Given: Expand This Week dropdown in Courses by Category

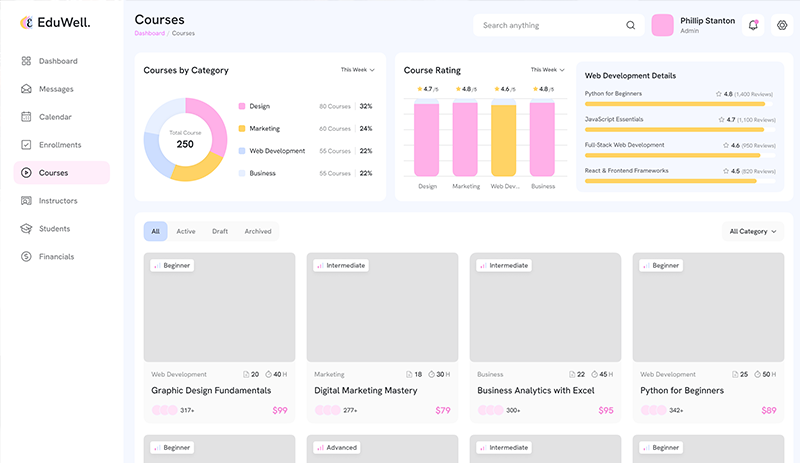Looking at the screenshot, I should pyautogui.click(x=357, y=70).
